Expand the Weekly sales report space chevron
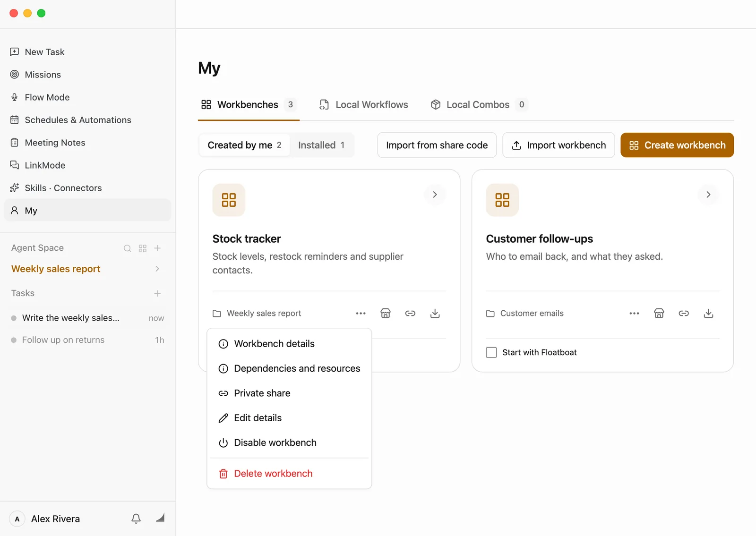Image resolution: width=756 pixels, height=536 pixels. click(157, 269)
